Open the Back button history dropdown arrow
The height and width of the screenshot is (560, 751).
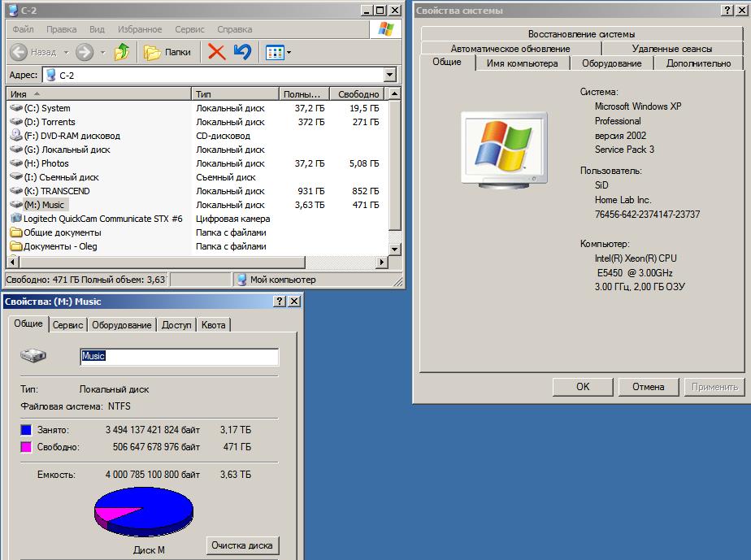pyautogui.click(x=66, y=53)
